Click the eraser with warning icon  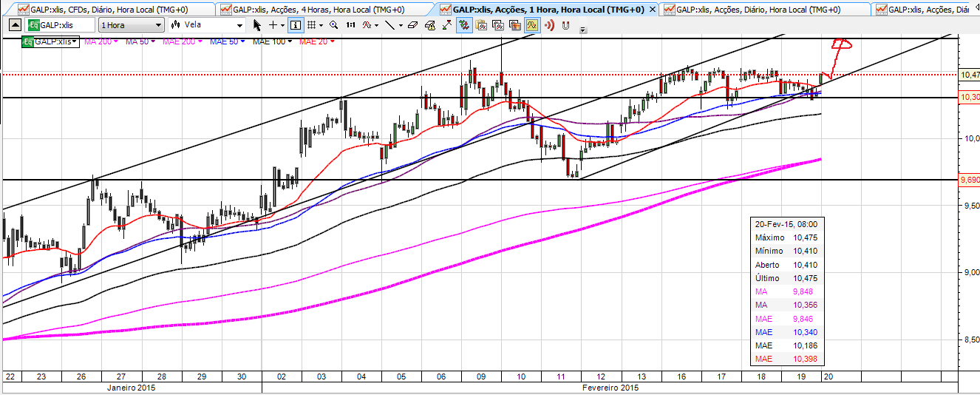click(429, 25)
